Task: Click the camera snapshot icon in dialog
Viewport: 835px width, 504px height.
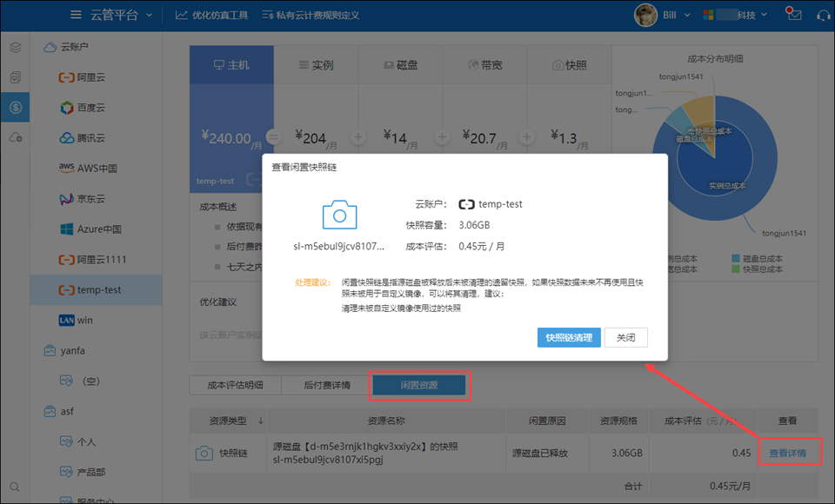Action: 339,215
